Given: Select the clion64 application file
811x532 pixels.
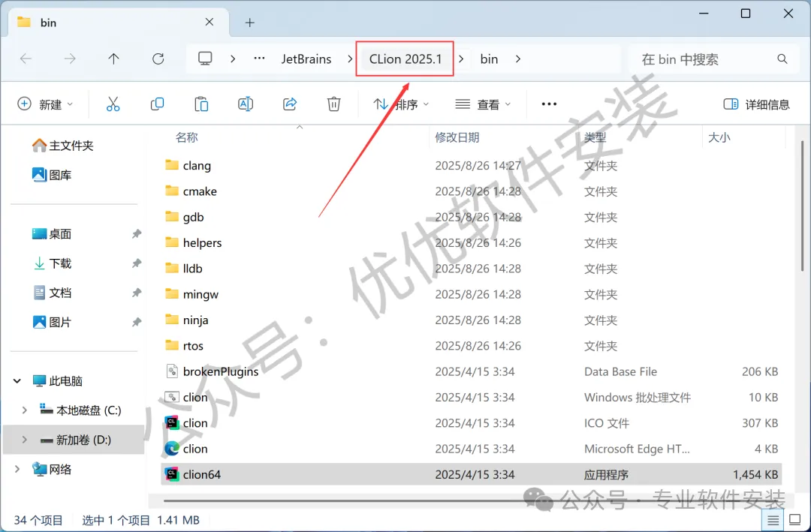Looking at the screenshot, I should tap(471, 474).
